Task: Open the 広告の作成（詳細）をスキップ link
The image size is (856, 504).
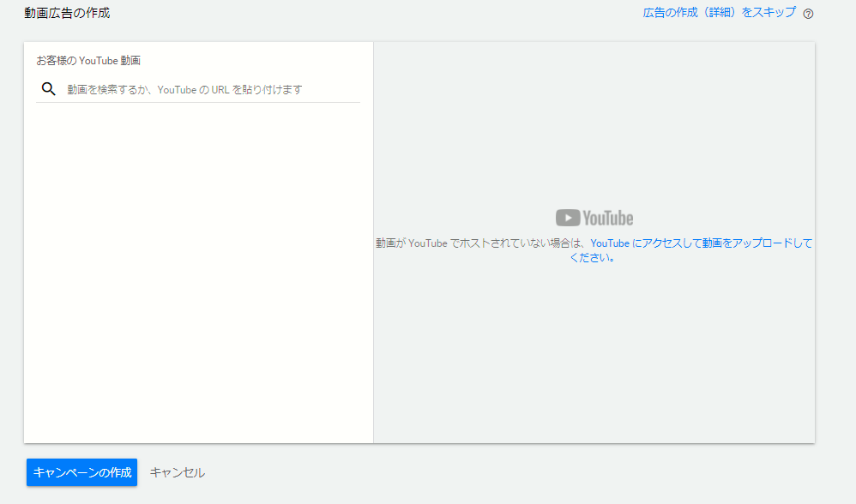Action: click(720, 13)
